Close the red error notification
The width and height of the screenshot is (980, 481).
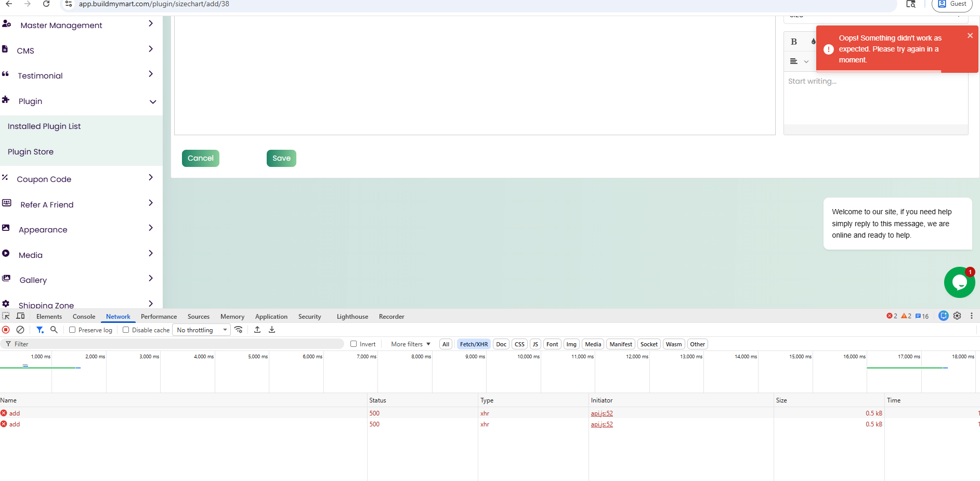point(970,35)
